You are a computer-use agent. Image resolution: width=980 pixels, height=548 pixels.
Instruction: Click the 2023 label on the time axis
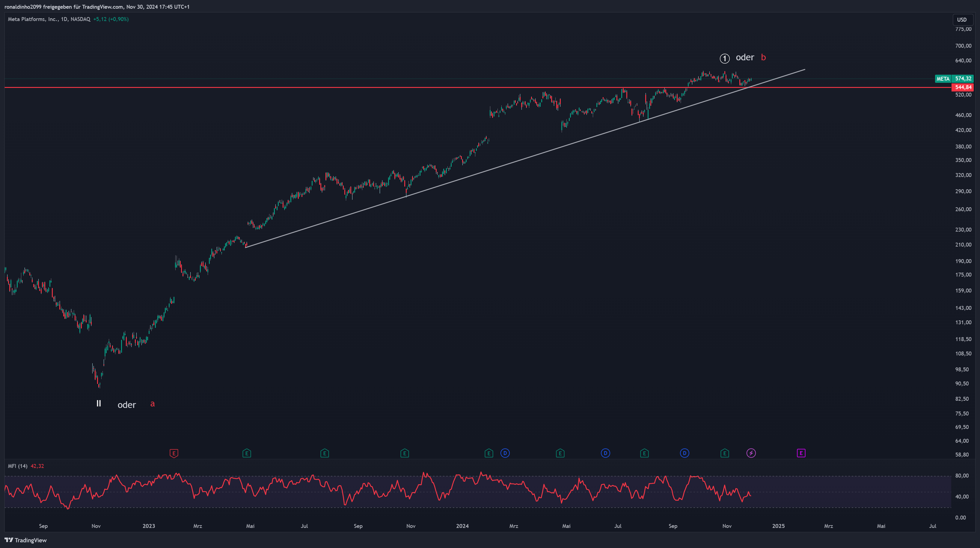pos(149,526)
